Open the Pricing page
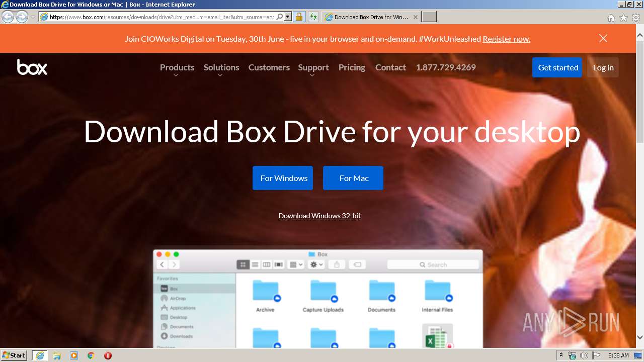644x362 pixels. point(352,67)
